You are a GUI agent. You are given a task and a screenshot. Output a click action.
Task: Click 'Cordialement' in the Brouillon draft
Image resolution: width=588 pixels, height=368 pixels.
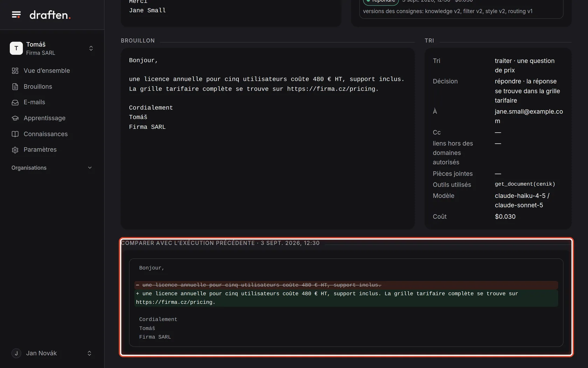coord(151,108)
